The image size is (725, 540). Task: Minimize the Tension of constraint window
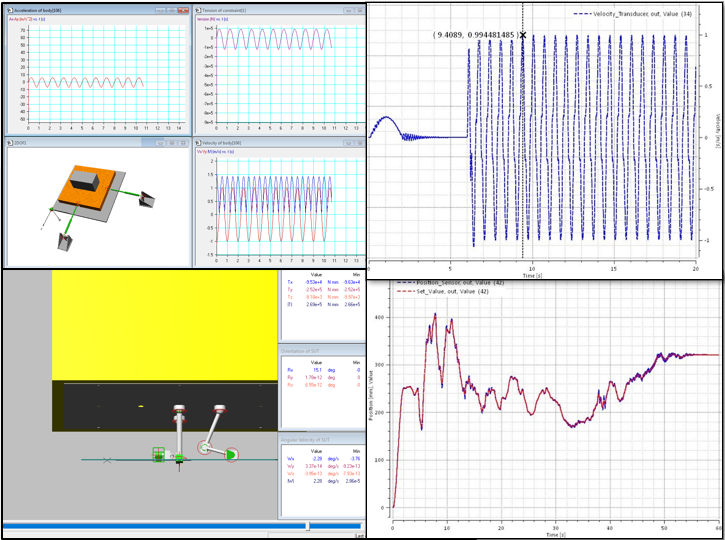pos(347,9)
